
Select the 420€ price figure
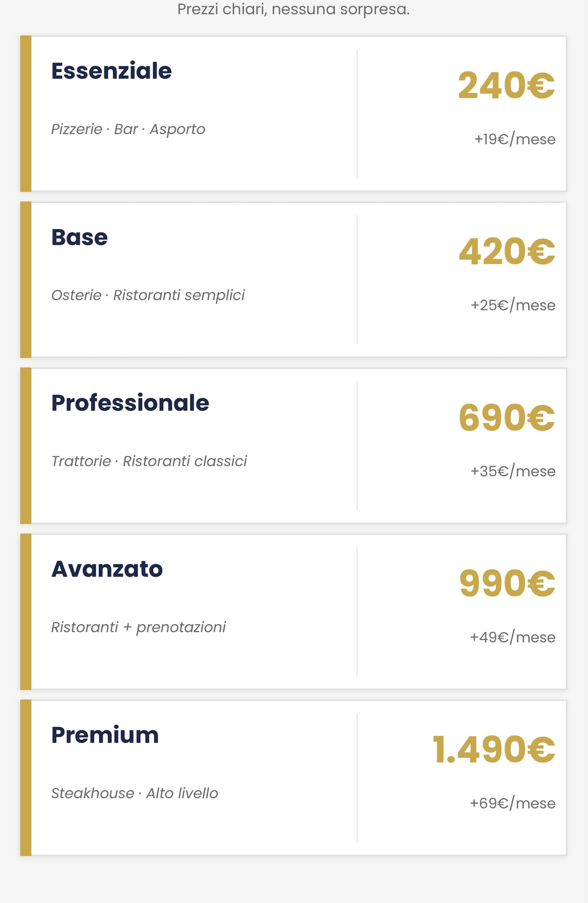[507, 252]
